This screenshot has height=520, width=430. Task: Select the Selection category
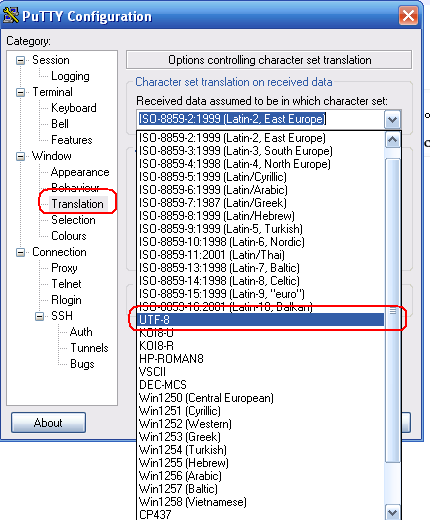(x=73, y=220)
